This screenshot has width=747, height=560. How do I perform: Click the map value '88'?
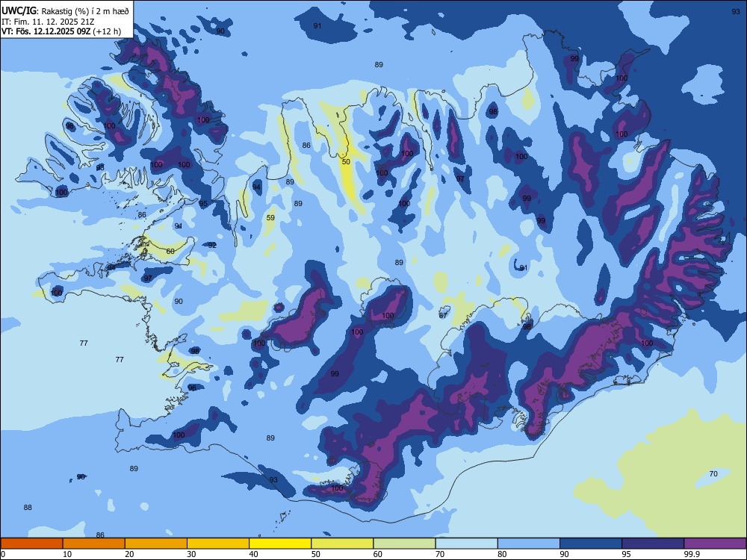tap(28, 508)
